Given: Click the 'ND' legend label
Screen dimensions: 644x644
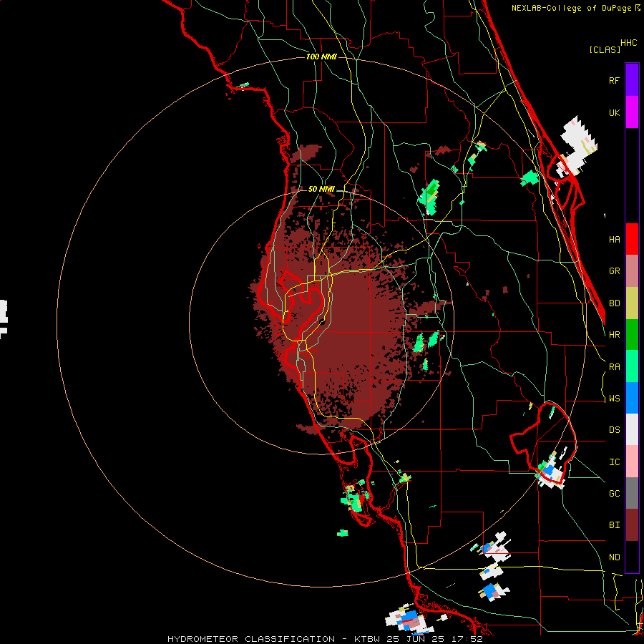Looking at the screenshot, I should pos(614,557).
